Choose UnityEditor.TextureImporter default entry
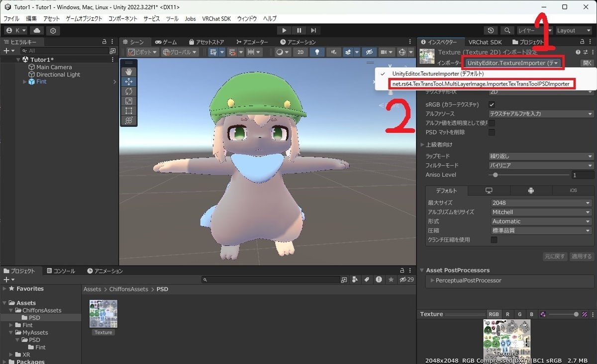Viewport: 597px width, 364px height. pyautogui.click(x=438, y=74)
